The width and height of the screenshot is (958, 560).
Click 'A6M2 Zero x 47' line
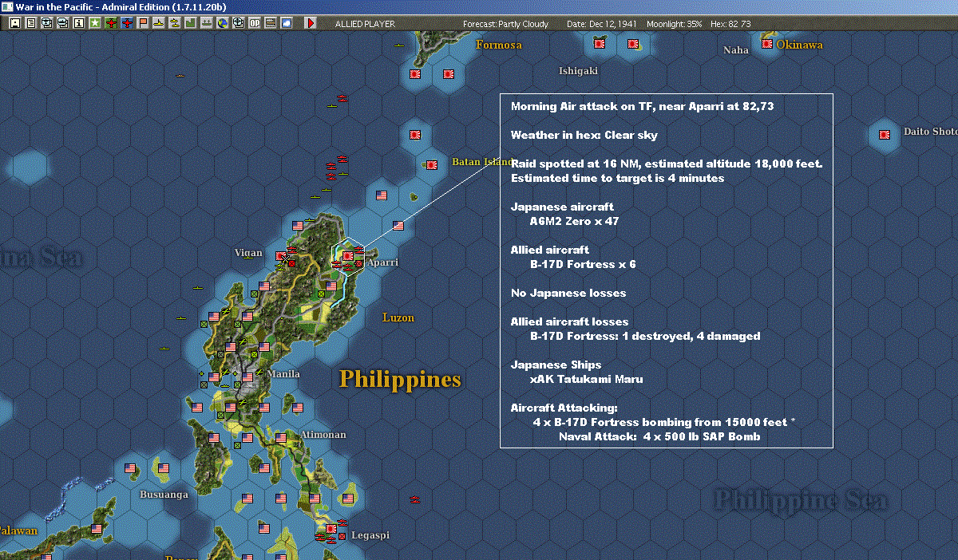[x=574, y=221]
